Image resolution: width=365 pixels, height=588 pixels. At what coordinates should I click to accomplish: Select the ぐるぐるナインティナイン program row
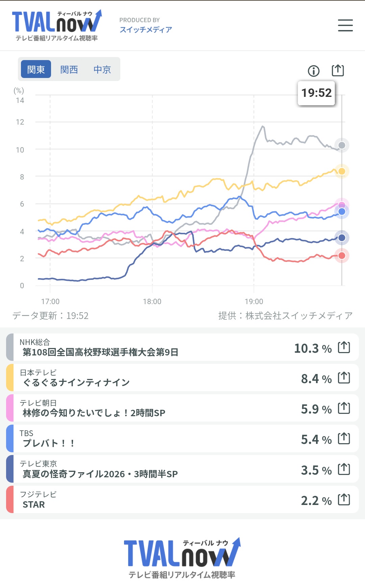[182, 378]
